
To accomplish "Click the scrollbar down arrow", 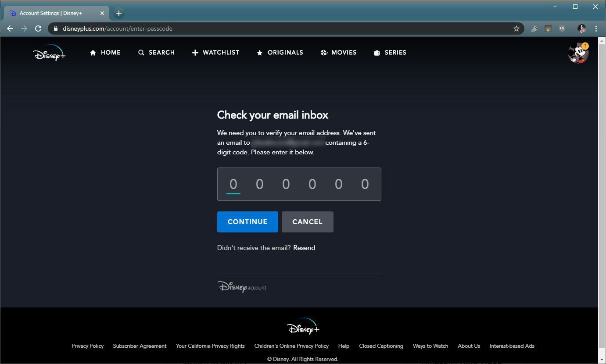I will [x=602, y=360].
